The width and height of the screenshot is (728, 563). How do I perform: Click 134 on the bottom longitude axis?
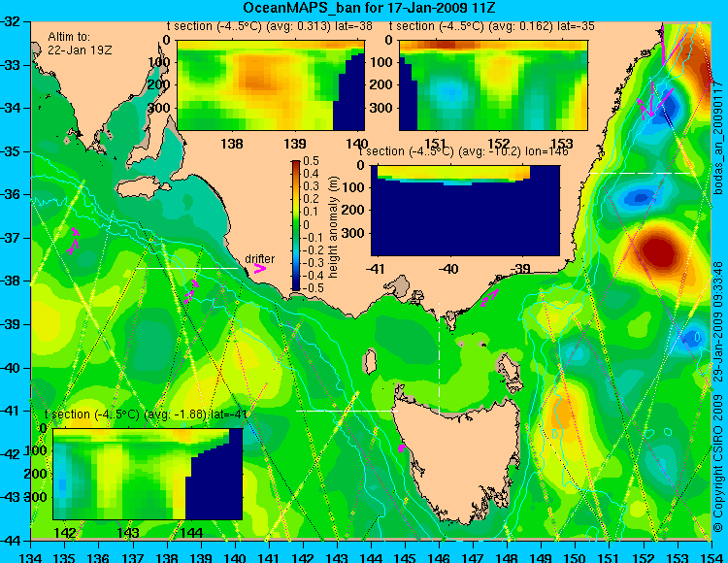pos(31,557)
